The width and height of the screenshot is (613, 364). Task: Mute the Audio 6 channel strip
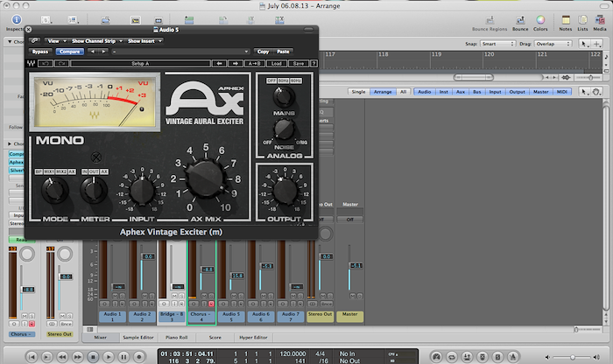coord(264,296)
